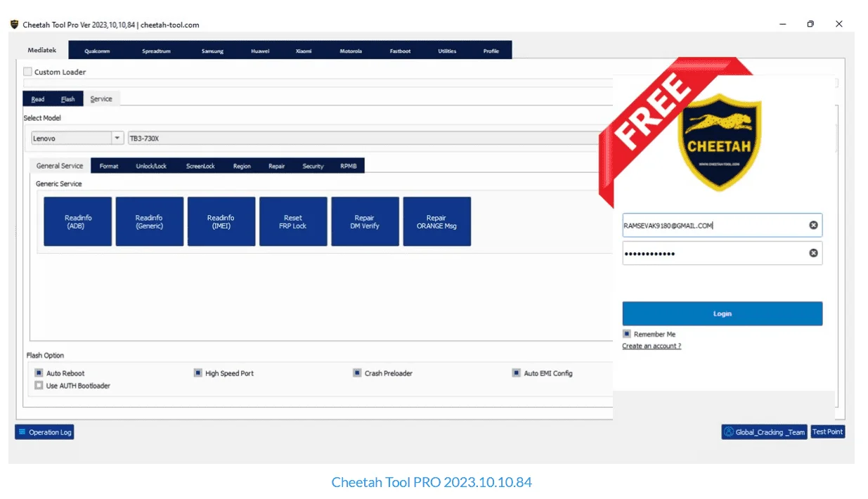Select the RPMB service tab
Viewport: 868px width, 499px height.
[x=349, y=166]
